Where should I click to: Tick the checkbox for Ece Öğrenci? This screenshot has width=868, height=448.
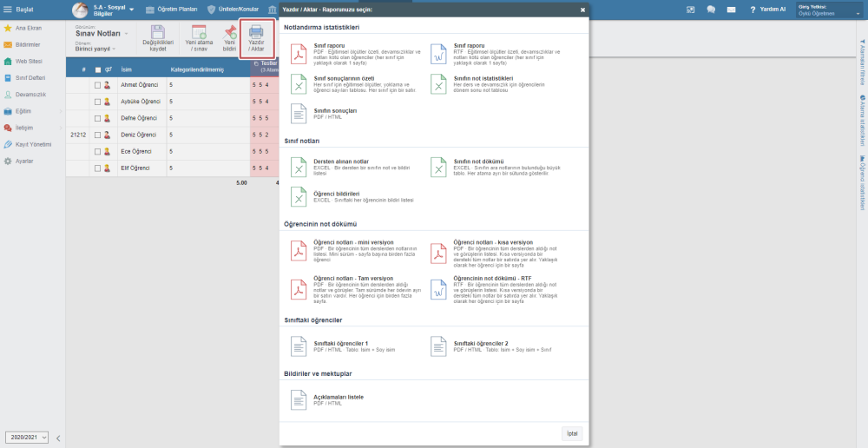coord(97,152)
